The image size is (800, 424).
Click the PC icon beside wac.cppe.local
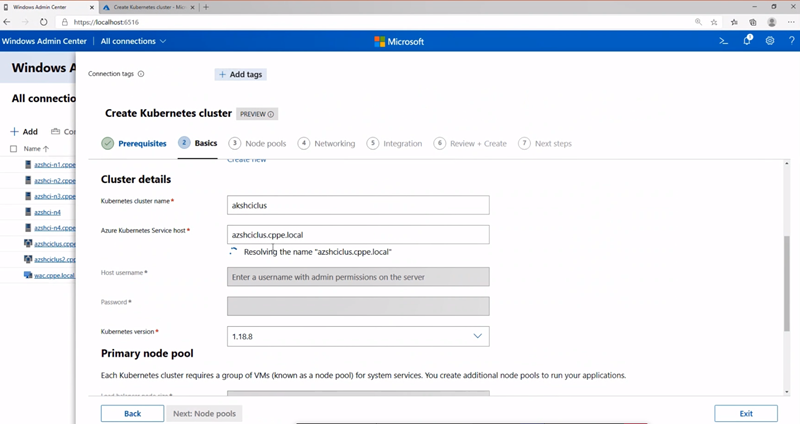[28, 275]
